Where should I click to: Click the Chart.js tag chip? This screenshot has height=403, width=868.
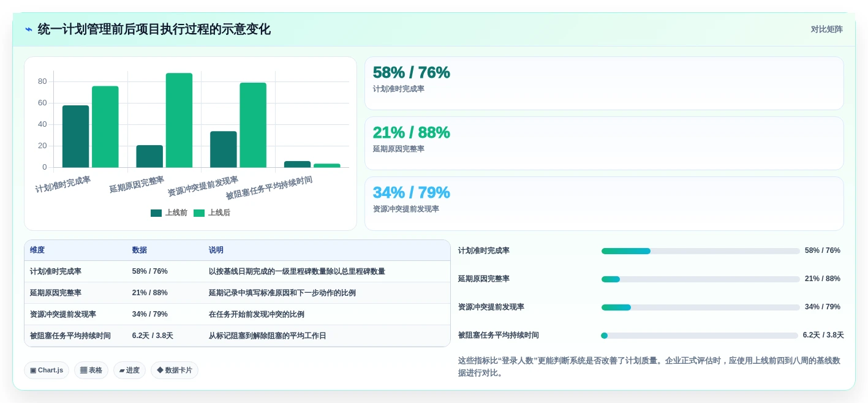(47, 370)
